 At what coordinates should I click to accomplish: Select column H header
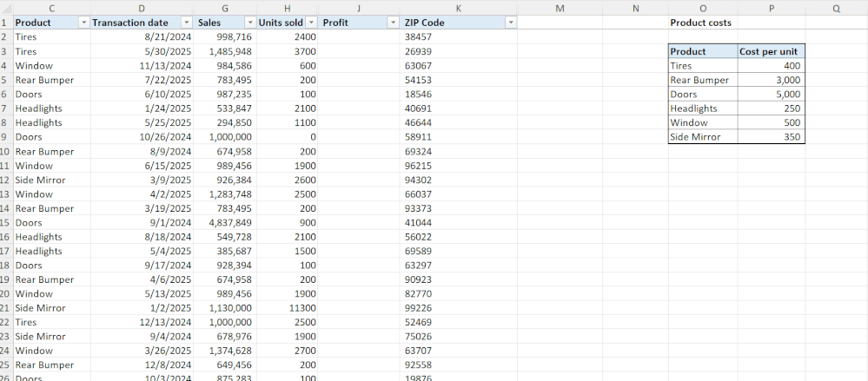click(287, 8)
